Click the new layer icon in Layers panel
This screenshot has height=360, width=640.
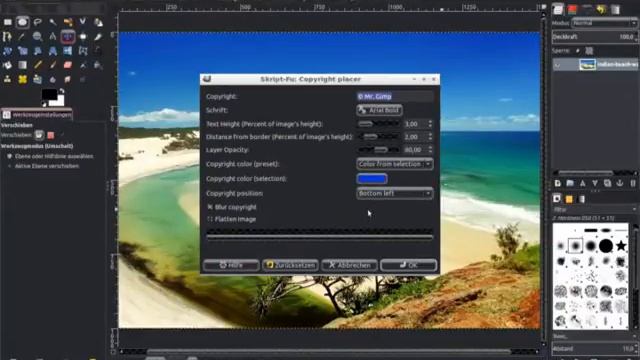click(x=558, y=184)
